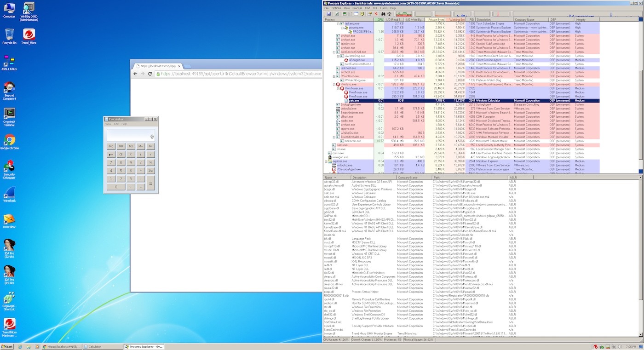Collapse the explorer.exe process branch
Image resolution: width=644 pixels, height=350 pixels.
pyautogui.click(x=326, y=161)
